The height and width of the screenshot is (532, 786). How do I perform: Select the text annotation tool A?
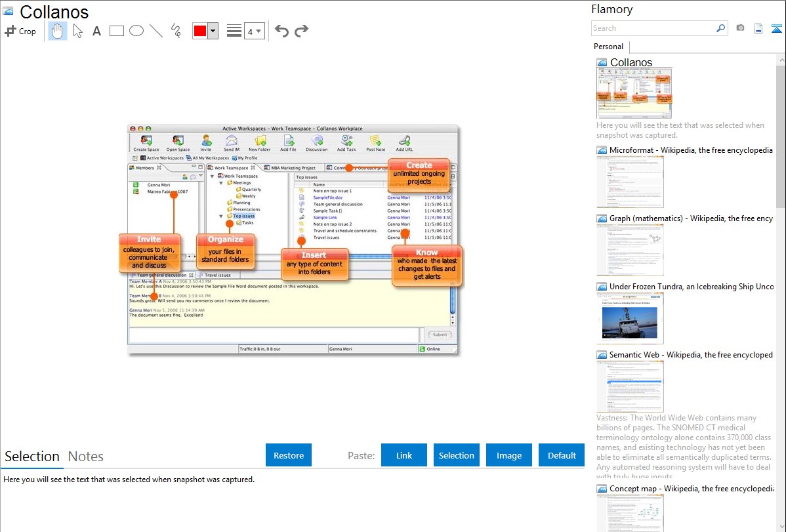tap(96, 31)
